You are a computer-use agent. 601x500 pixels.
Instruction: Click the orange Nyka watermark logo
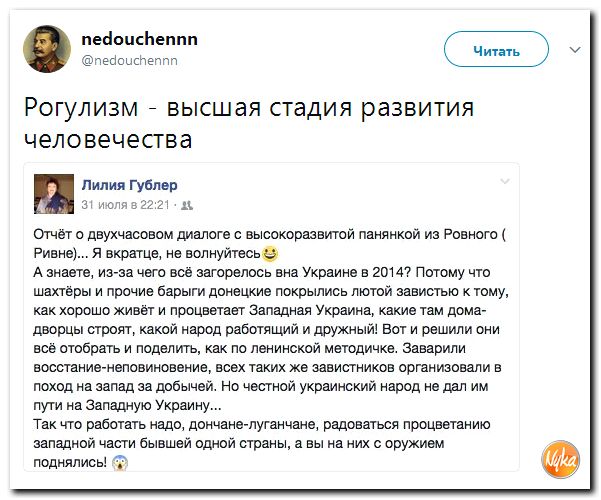pyautogui.click(x=563, y=461)
